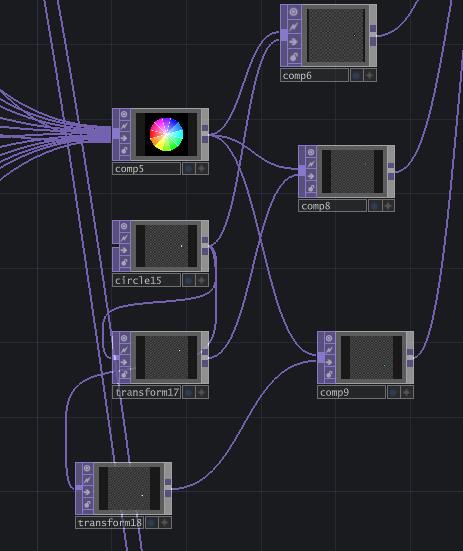Click the comp6 input connector
The width and height of the screenshot is (463, 551).
tap(284, 35)
